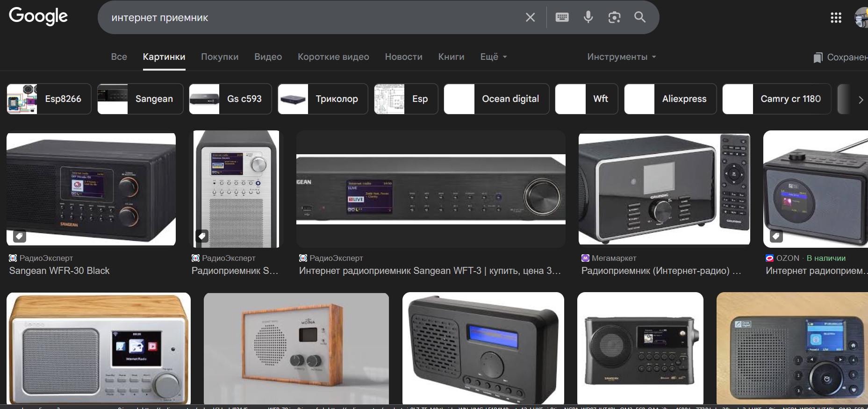Open the Книги tab
This screenshot has width=868, height=409.
(x=452, y=57)
